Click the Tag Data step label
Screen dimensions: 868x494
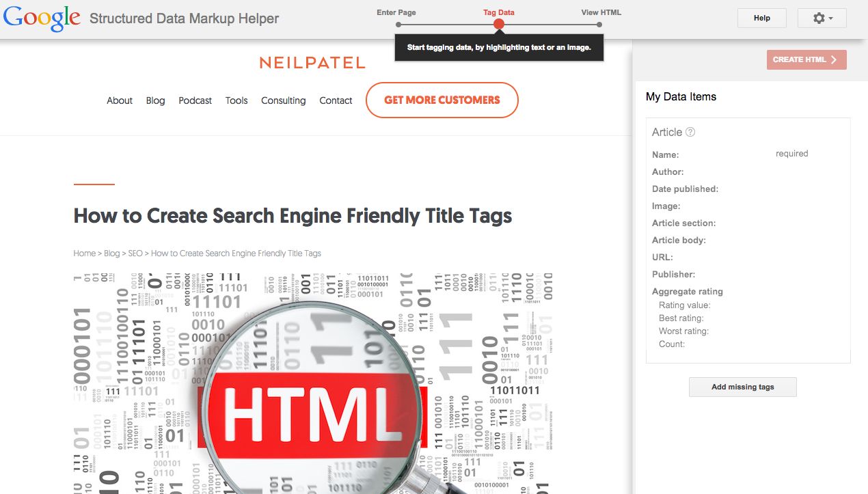click(x=498, y=12)
